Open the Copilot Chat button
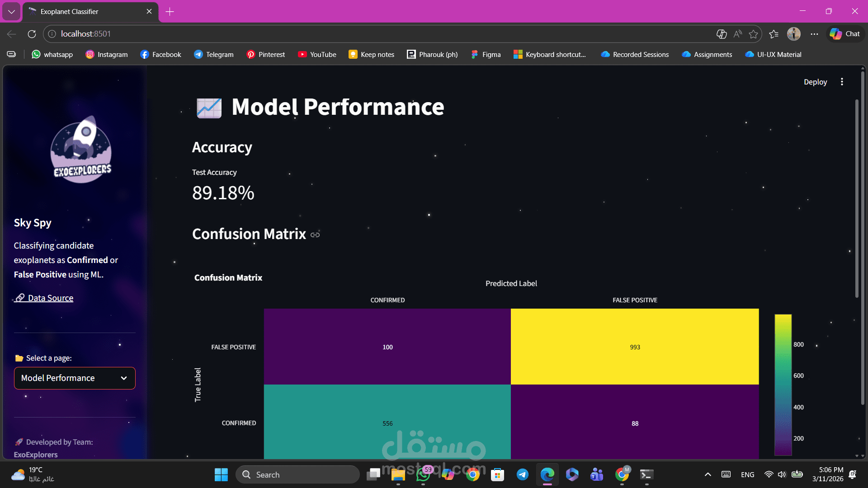 (x=845, y=34)
